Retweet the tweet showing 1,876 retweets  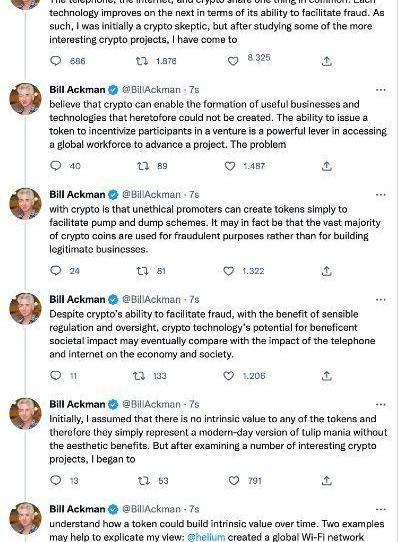coord(142,61)
